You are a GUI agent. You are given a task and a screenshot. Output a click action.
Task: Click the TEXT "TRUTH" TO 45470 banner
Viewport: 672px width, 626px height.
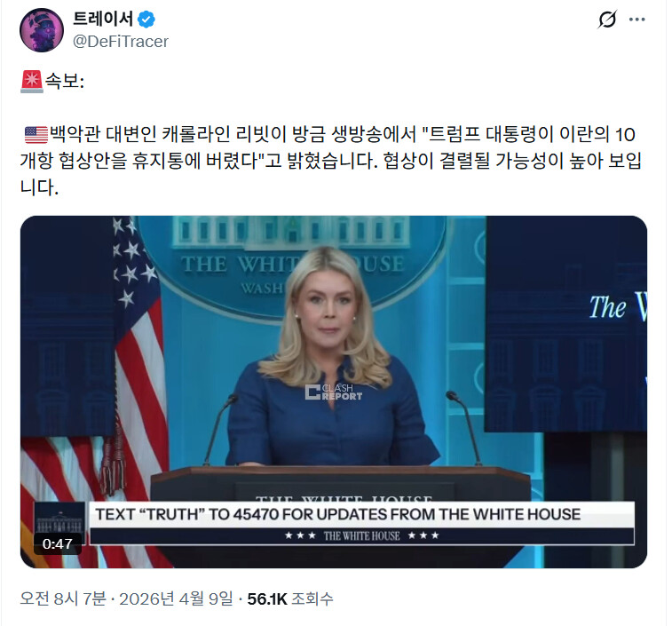click(x=361, y=514)
